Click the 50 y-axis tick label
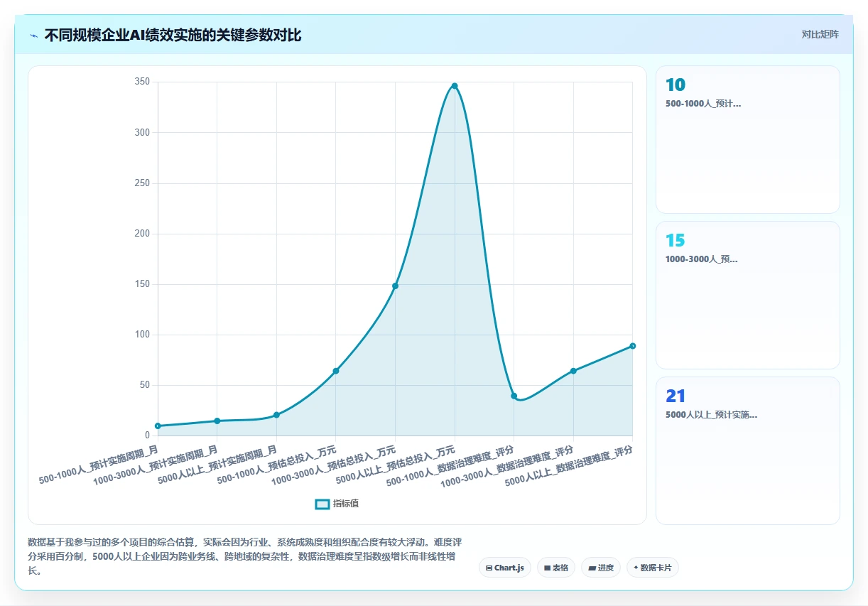Image resolution: width=868 pixels, height=606 pixels. (144, 385)
